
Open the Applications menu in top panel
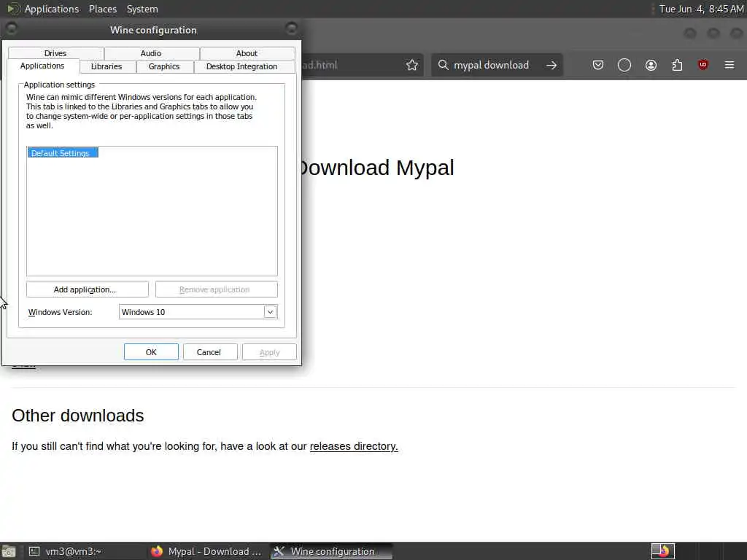[x=52, y=9]
